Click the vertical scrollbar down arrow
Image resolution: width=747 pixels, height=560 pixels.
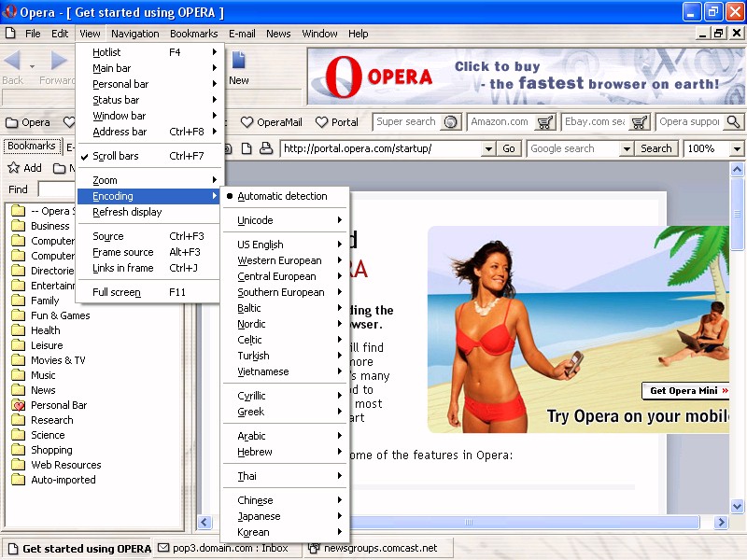pyautogui.click(x=737, y=506)
